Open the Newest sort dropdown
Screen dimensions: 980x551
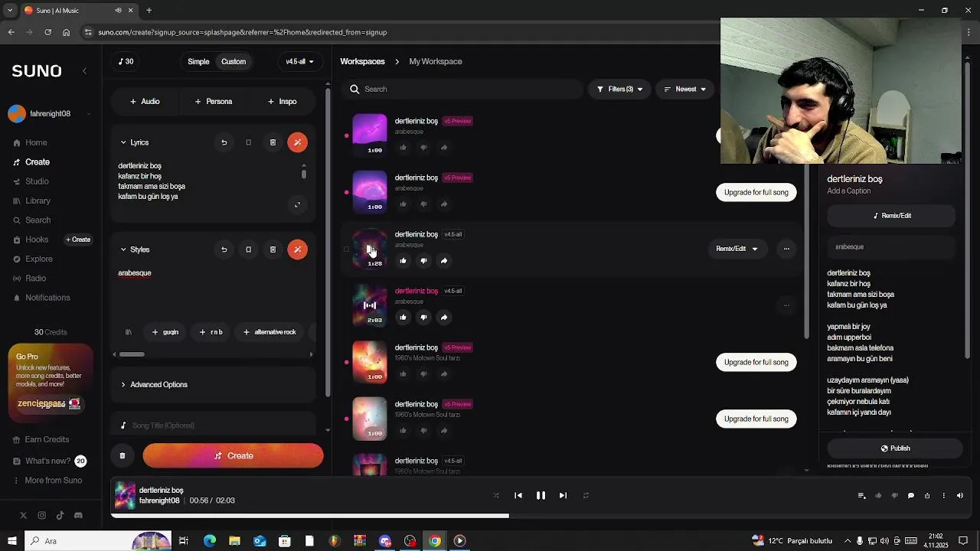click(x=684, y=90)
